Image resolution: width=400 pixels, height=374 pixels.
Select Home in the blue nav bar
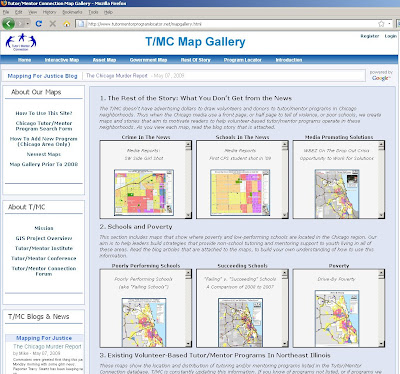[x=24, y=60]
